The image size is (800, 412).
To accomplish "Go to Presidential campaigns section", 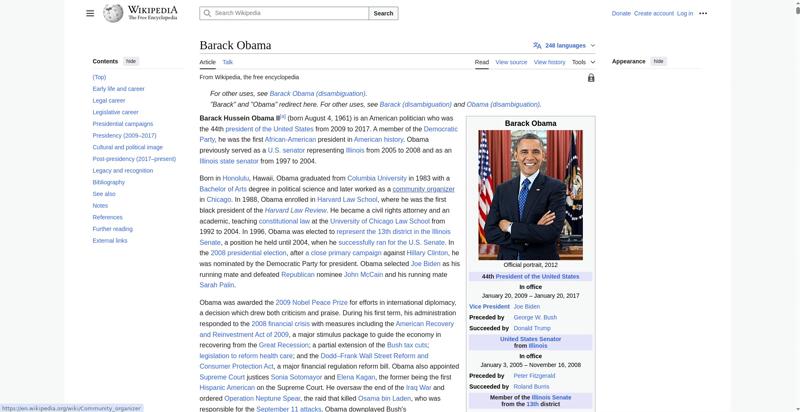I will tap(122, 124).
